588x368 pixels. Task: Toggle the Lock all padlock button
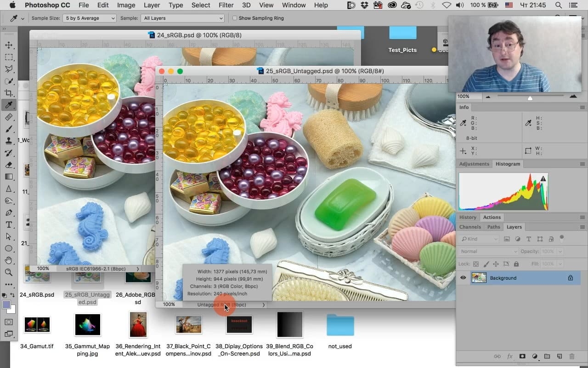tap(516, 264)
